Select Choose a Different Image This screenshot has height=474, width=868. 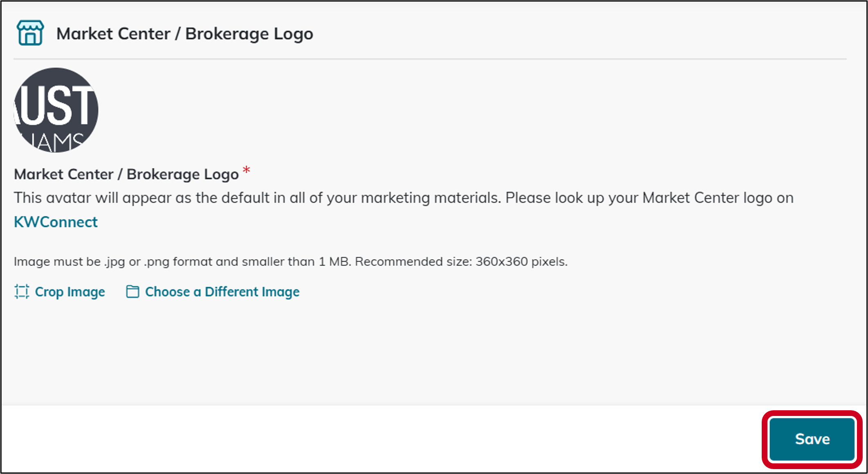(x=222, y=292)
